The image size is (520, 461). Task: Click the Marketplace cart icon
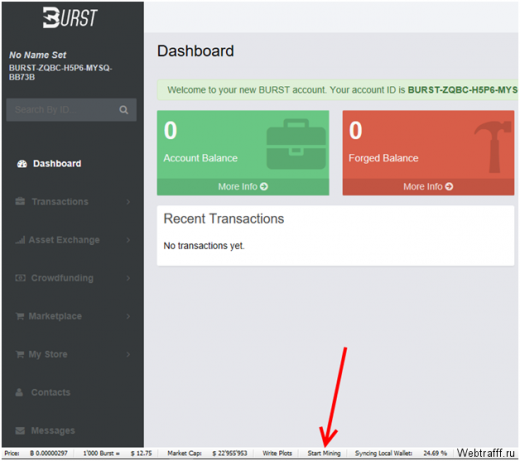point(20,316)
